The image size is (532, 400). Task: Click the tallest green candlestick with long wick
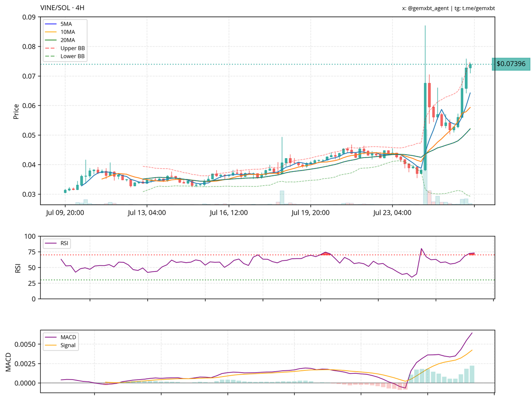click(x=425, y=97)
